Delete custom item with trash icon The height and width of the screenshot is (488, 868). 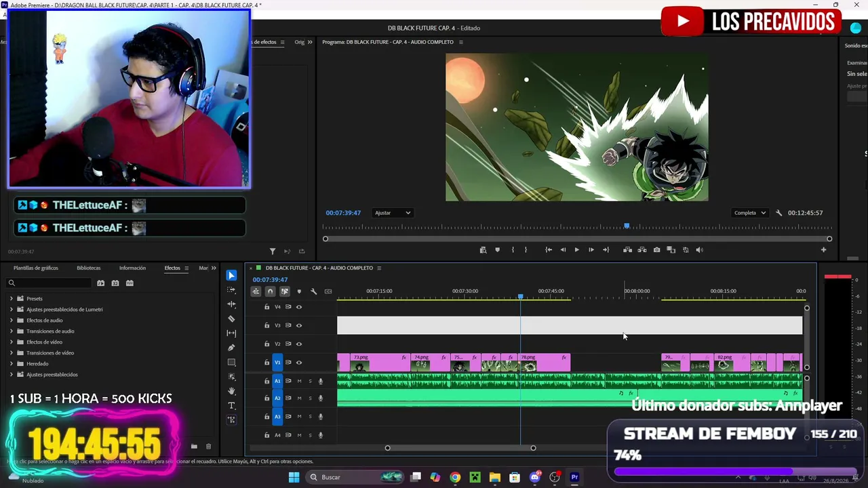[x=208, y=446]
